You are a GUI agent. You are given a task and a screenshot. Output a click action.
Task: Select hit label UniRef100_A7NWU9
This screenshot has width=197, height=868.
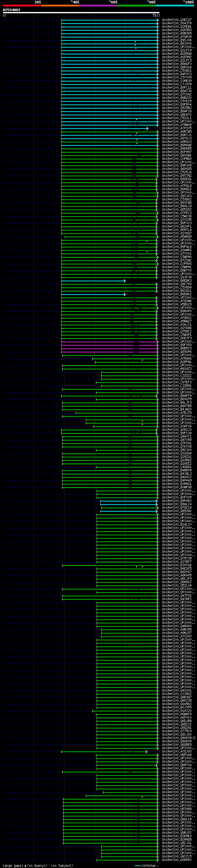[176, 125]
